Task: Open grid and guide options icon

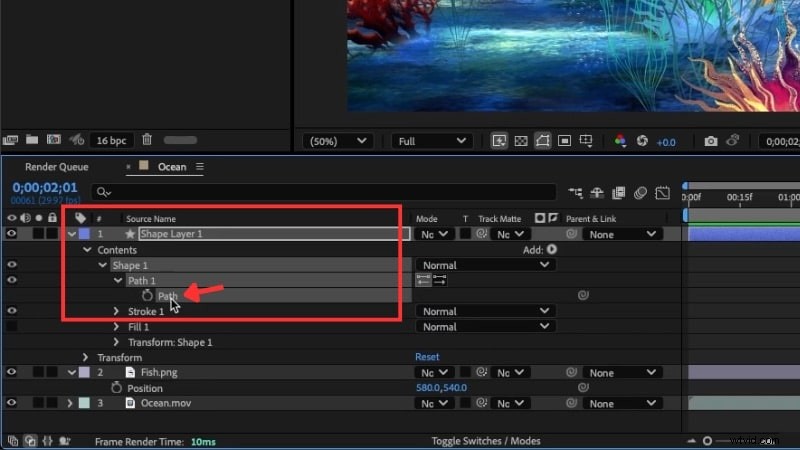Action: tap(586, 141)
